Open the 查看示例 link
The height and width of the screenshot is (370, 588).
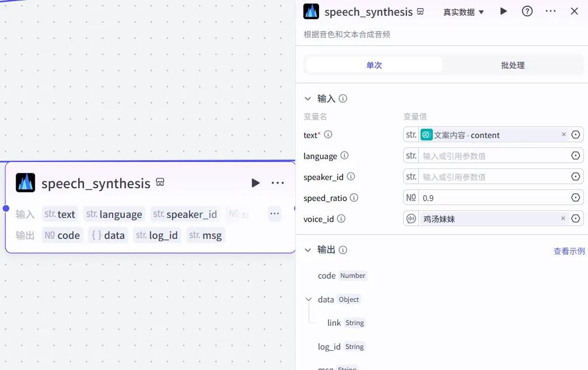(x=569, y=251)
